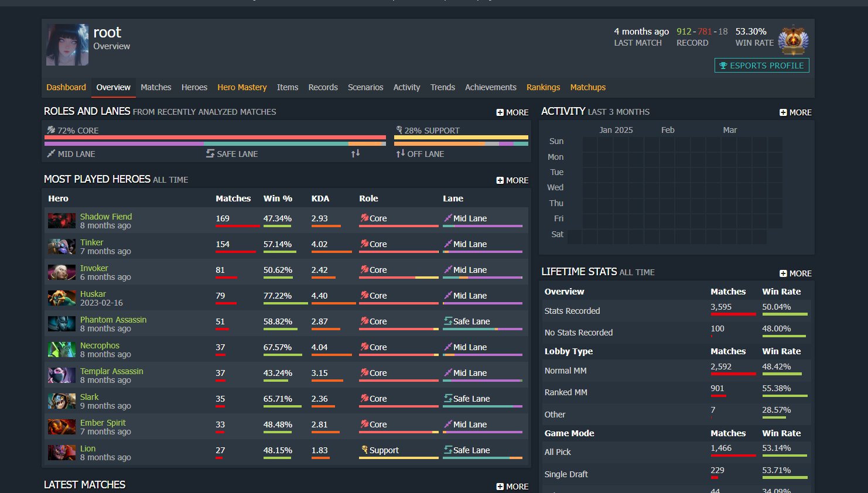Switch to the Hero Mastery tab
Screen dimensions: 868x493
tap(242, 87)
